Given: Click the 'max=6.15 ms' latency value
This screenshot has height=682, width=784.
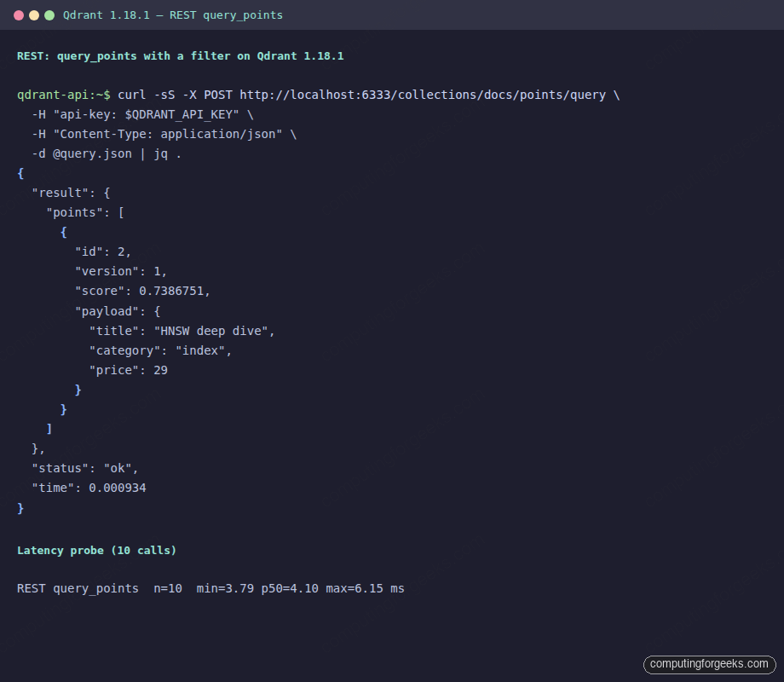Looking at the screenshot, I should (x=365, y=588).
